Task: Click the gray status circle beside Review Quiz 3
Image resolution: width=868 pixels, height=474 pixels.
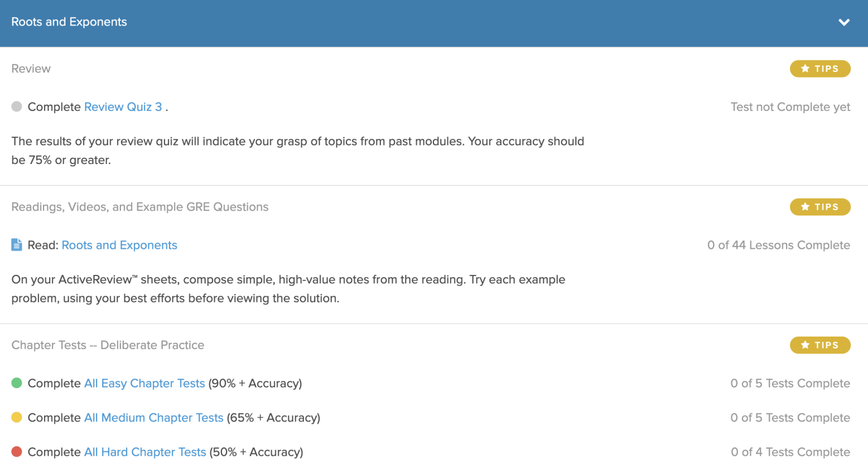Action: coord(16,106)
